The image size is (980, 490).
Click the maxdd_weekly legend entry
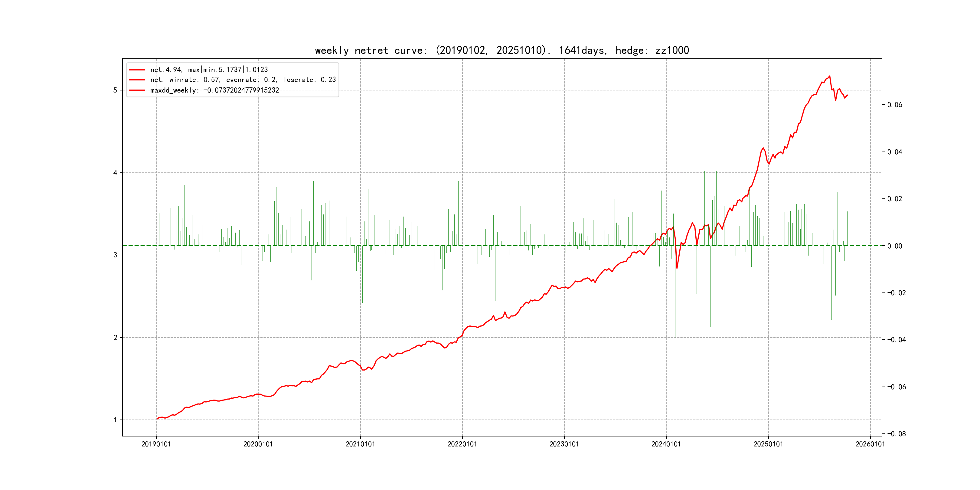click(214, 90)
